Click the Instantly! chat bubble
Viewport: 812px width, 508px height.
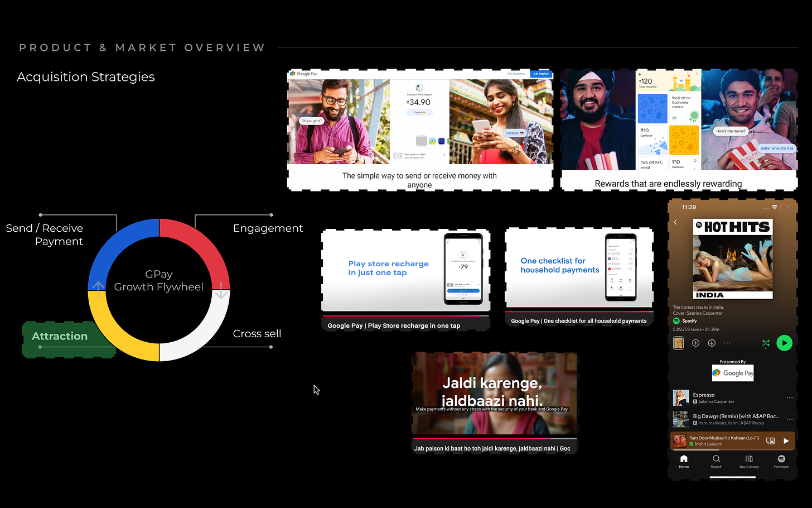coord(514,133)
